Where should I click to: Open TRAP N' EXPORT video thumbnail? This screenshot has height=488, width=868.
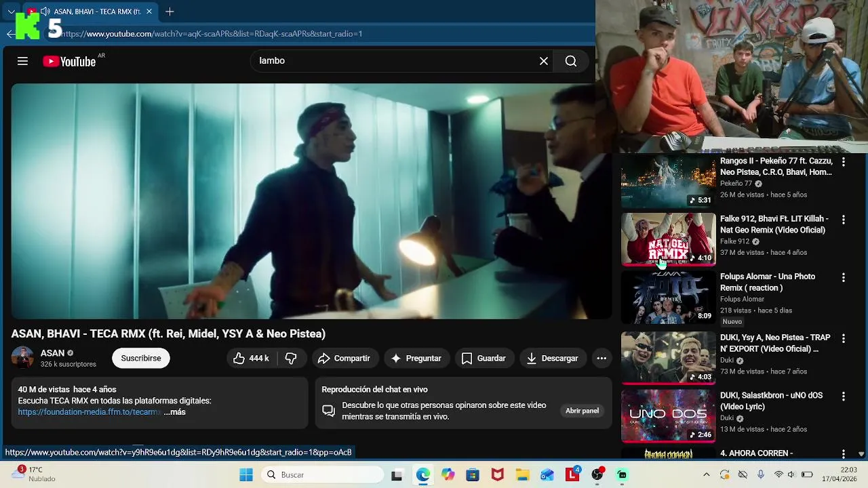click(x=668, y=358)
